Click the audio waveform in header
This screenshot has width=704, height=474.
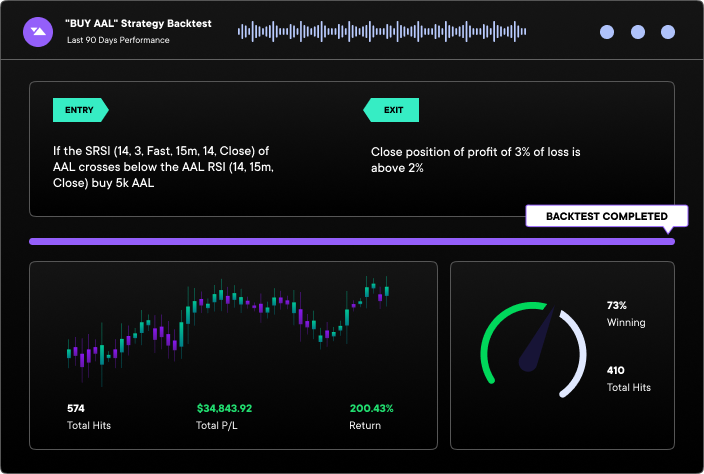(381, 32)
